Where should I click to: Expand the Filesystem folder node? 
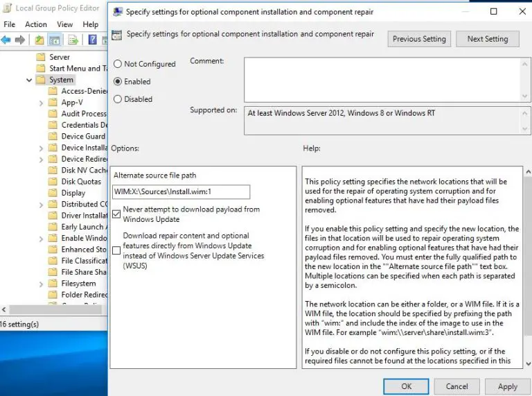43,284
